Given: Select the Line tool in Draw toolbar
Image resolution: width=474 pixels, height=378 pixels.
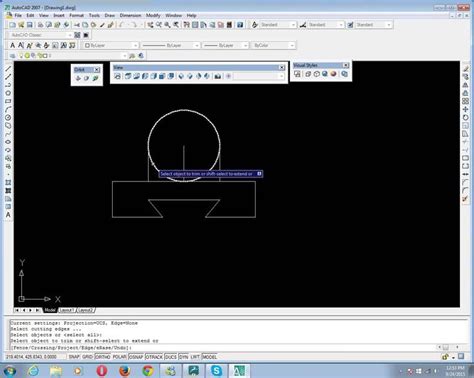Looking at the screenshot, I should pos(8,69).
